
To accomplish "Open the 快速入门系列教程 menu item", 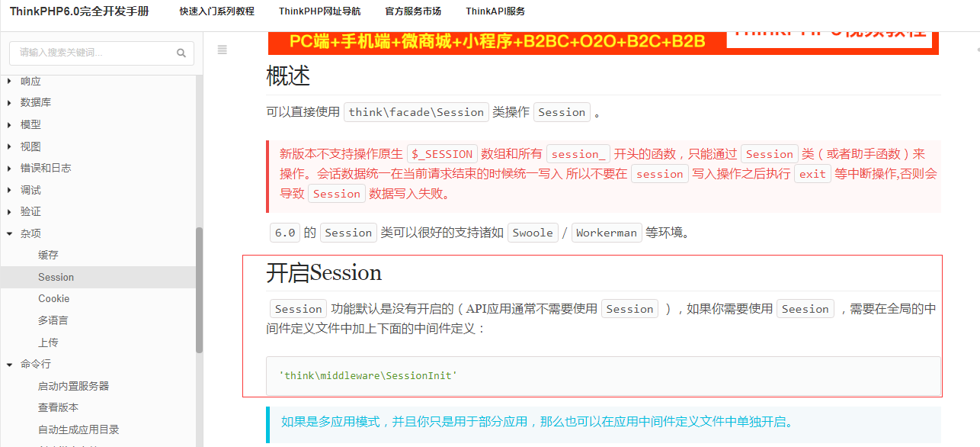I will 216,11.
